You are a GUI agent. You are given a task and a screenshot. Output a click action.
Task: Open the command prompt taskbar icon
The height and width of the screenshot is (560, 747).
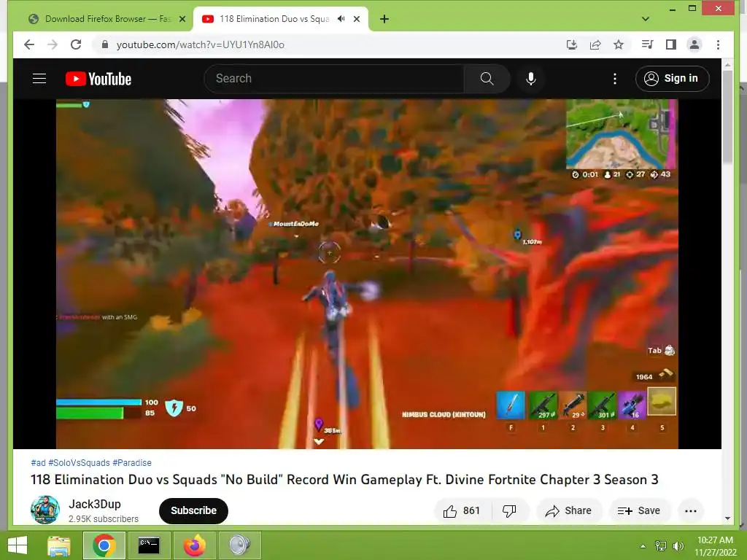[149, 545]
